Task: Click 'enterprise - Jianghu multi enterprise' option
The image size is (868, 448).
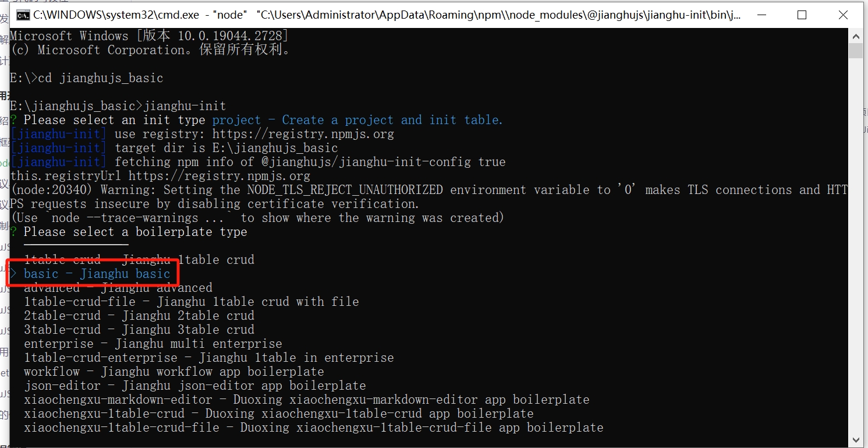Action: point(153,344)
